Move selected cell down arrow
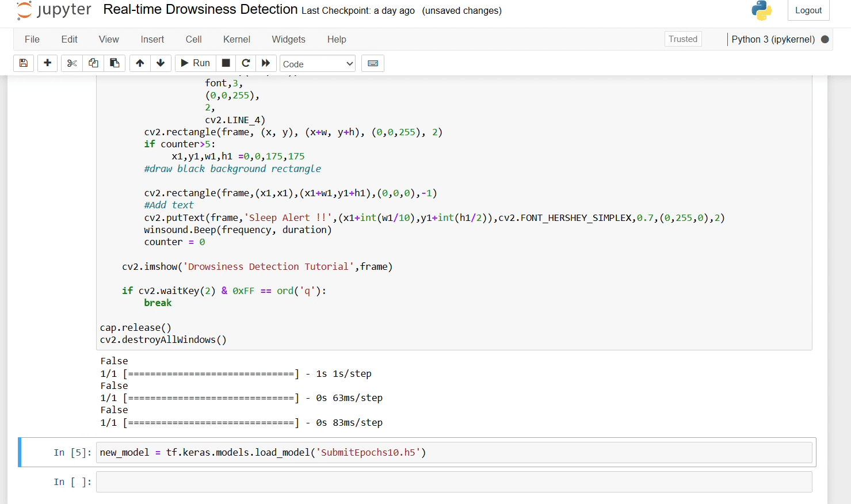The width and height of the screenshot is (851, 504). tap(161, 63)
